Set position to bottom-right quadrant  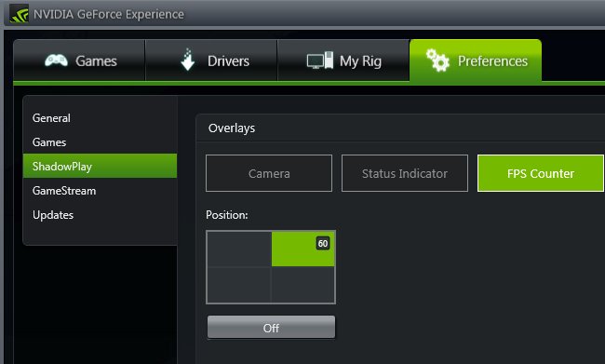[x=302, y=285]
